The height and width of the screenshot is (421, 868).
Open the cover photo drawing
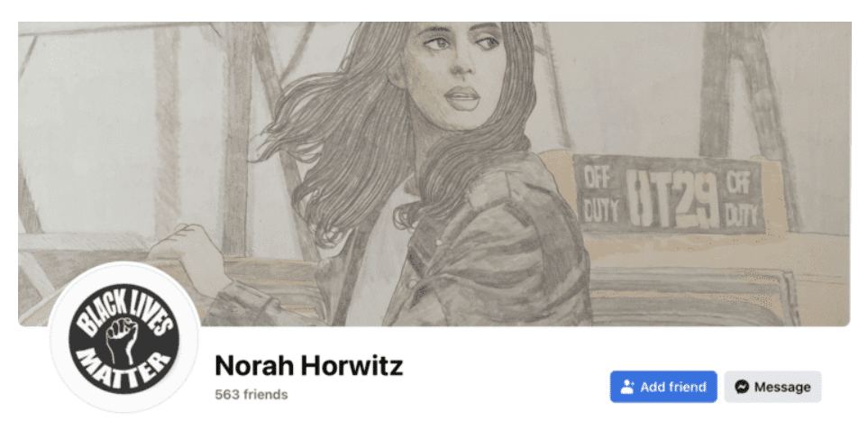(434, 174)
